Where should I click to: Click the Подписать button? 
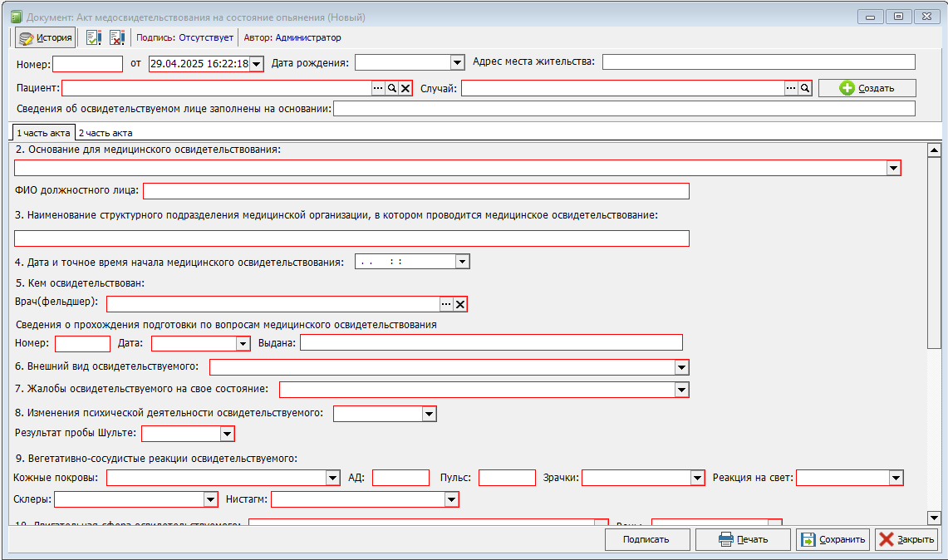tap(647, 539)
